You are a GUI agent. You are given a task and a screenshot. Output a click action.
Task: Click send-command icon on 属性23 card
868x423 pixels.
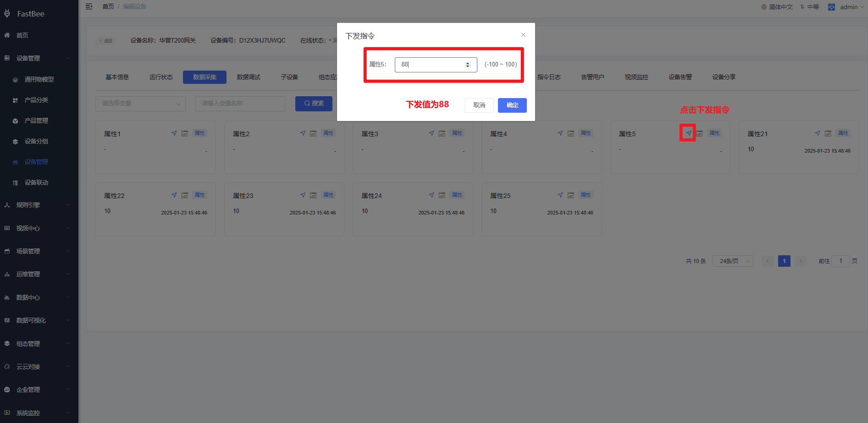click(x=303, y=195)
